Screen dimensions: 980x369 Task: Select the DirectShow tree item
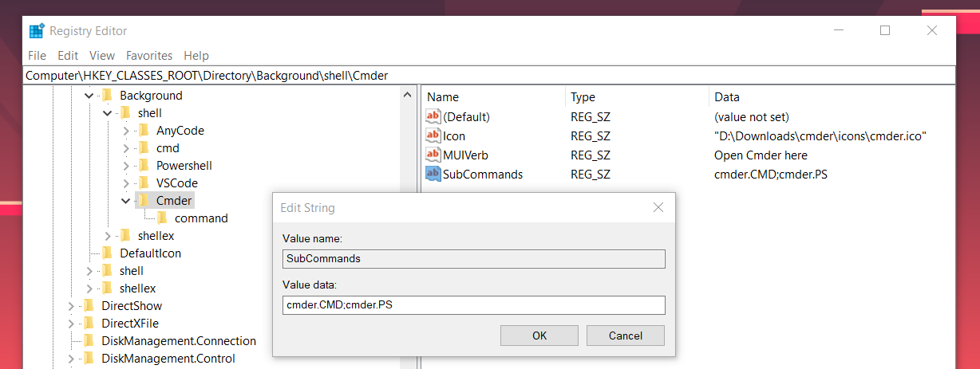pos(131,305)
